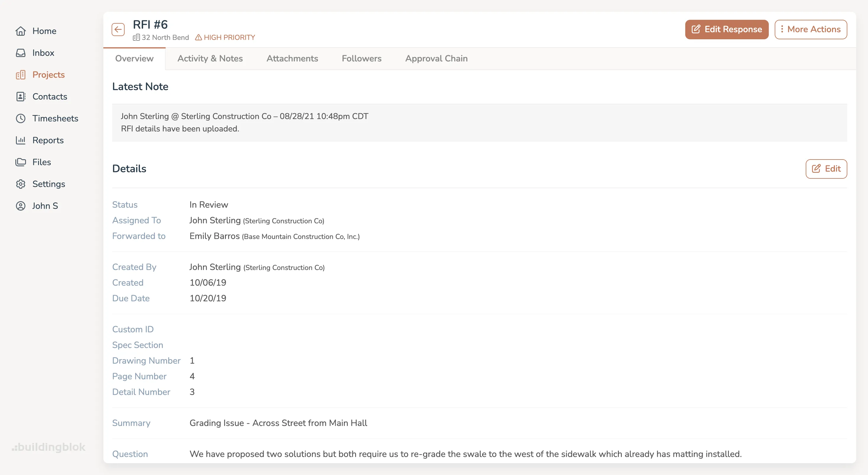The width and height of the screenshot is (868, 475).
Task: Select the Reports chart icon
Action: click(21, 140)
